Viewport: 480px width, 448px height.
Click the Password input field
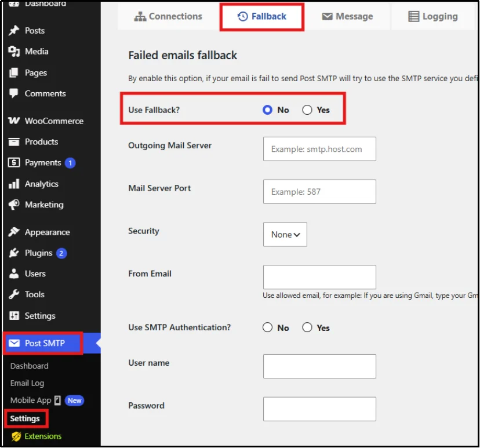pos(319,409)
